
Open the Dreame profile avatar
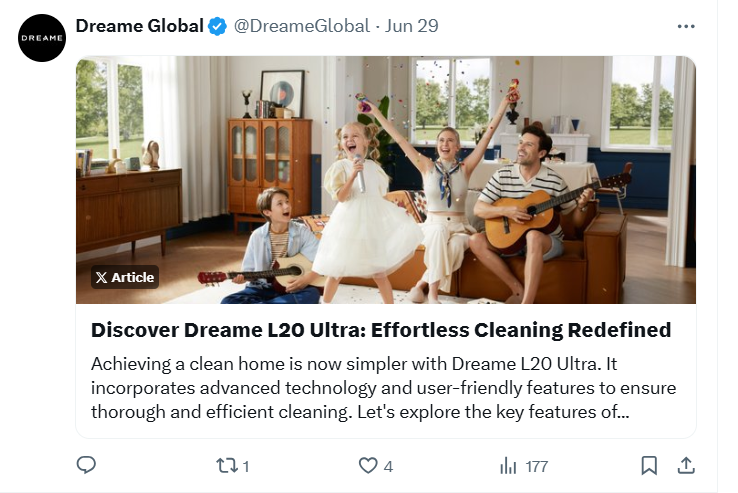tap(42, 38)
